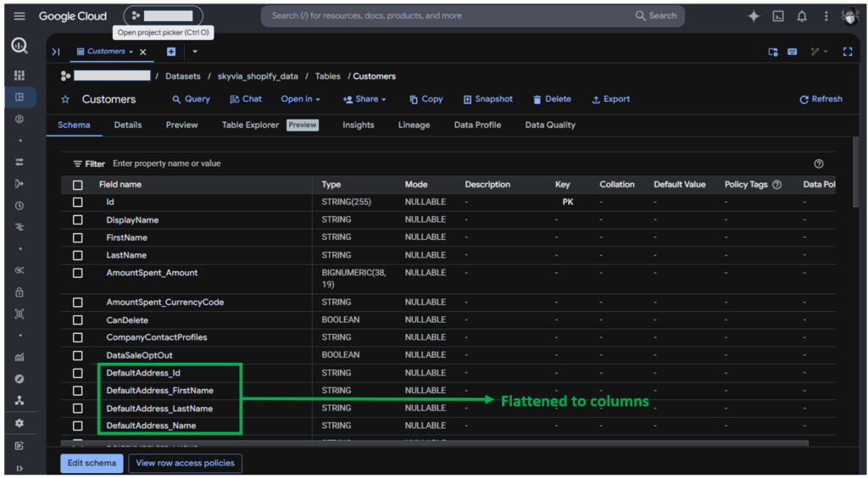Open the clock icon in sidebar

pyautogui.click(x=19, y=206)
